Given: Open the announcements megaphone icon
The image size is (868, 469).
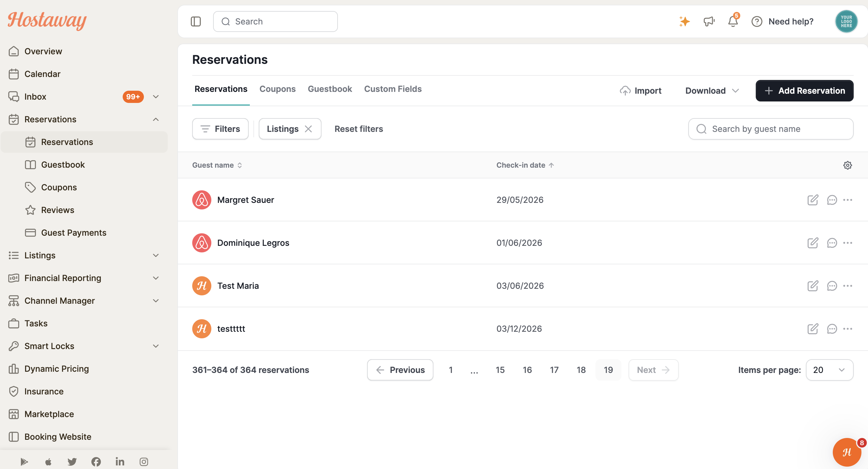Looking at the screenshot, I should 709,21.
